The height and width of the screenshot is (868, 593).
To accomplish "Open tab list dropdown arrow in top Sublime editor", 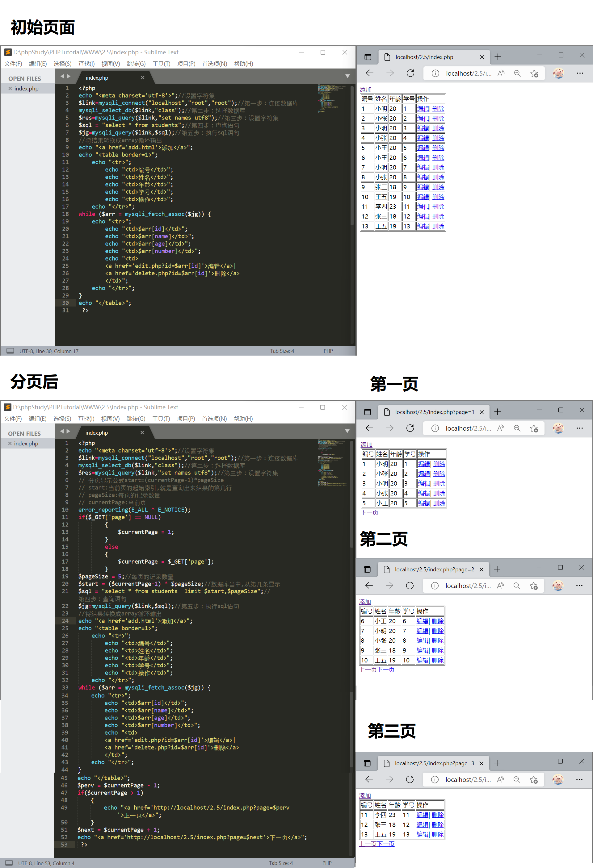I will [x=347, y=76].
